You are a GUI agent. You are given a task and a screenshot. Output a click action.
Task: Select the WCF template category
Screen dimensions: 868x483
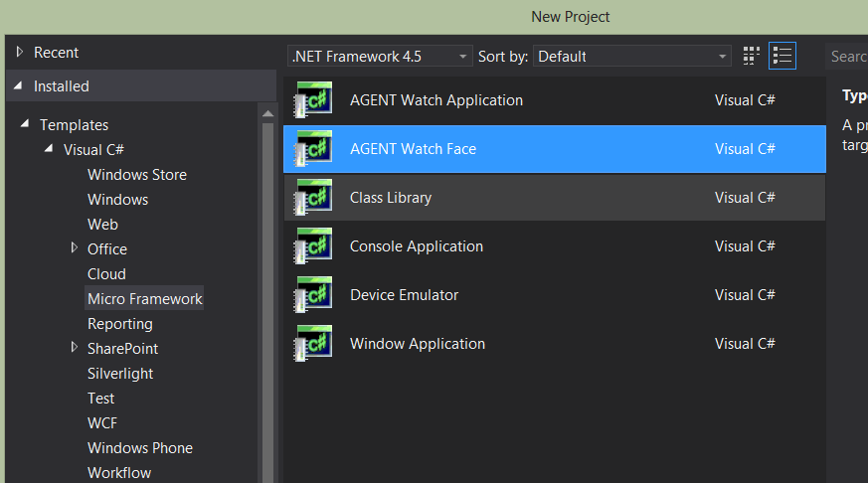tap(102, 423)
